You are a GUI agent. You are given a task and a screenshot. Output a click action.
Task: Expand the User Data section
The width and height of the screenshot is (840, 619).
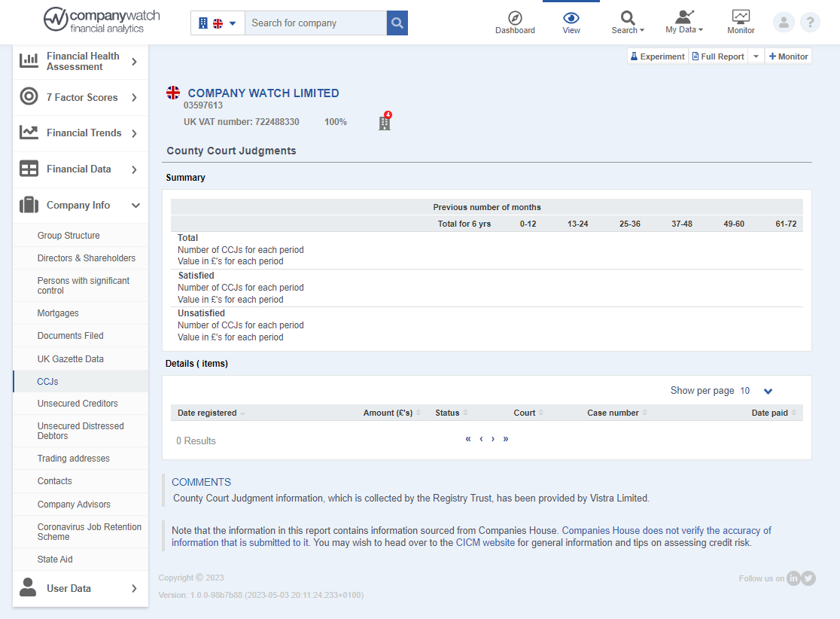81,588
